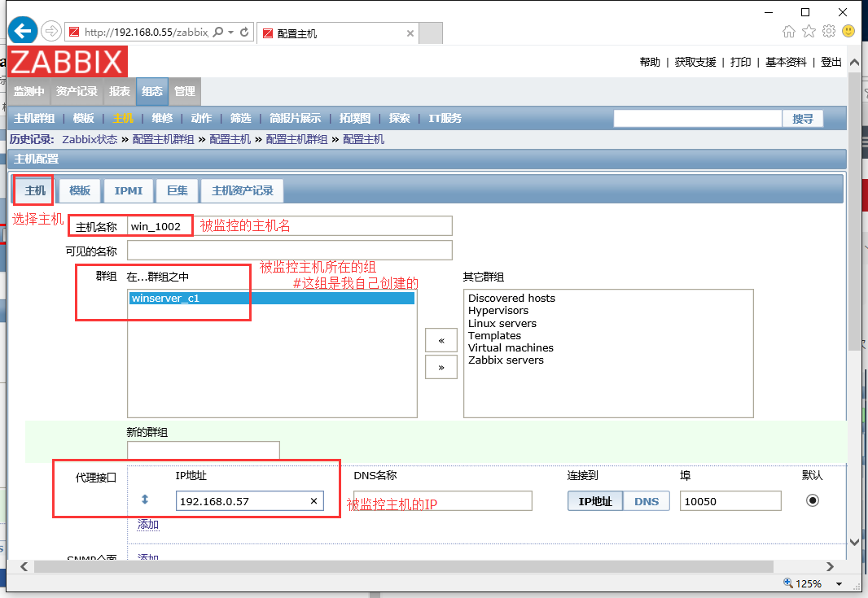Select the 模板 configuration tab
The height and width of the screenshot is (598, 868).
(80, 191)
